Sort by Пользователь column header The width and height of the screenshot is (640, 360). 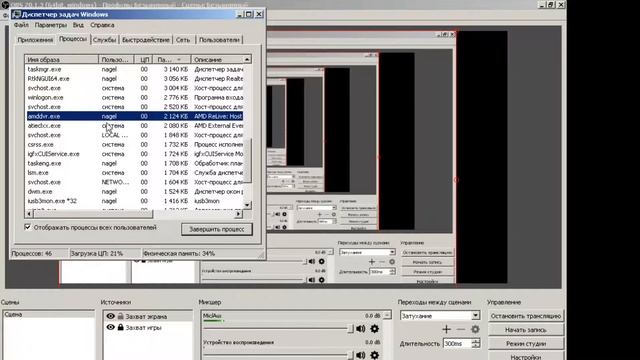click(116, 60)
